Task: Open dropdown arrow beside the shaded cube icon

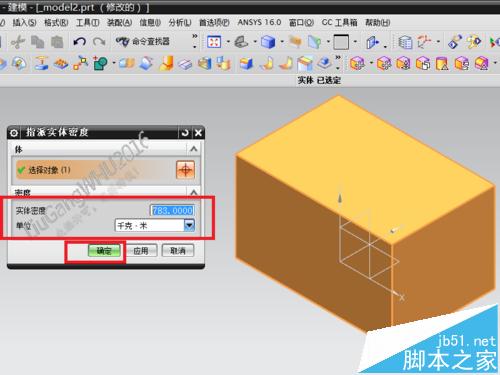Action: (x=282, y=42)
